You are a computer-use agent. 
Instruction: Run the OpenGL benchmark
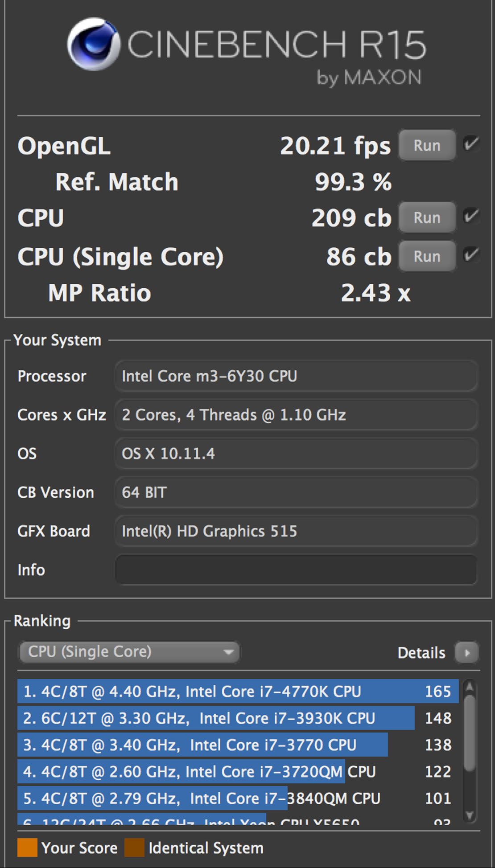pos(427,145)
